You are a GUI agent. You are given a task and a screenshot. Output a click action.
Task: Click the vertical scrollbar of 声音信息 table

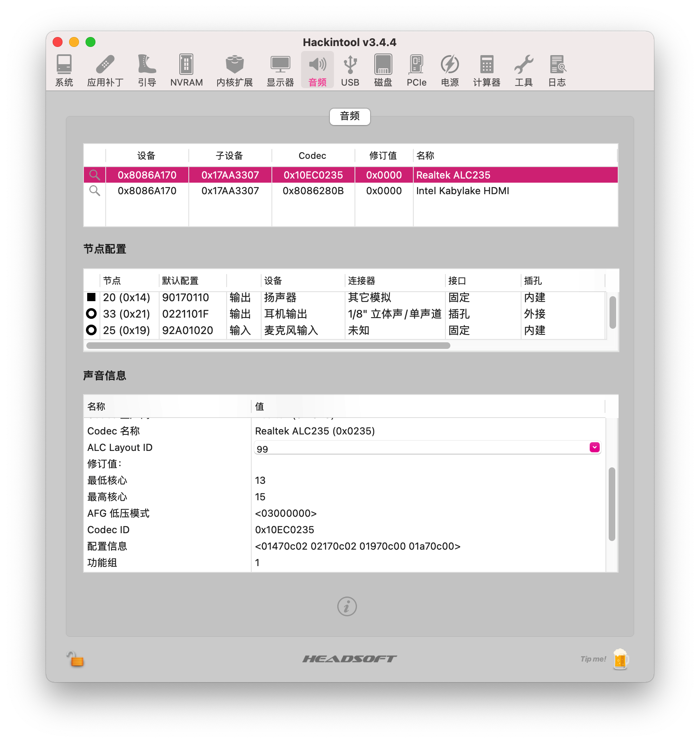[612, 504]
